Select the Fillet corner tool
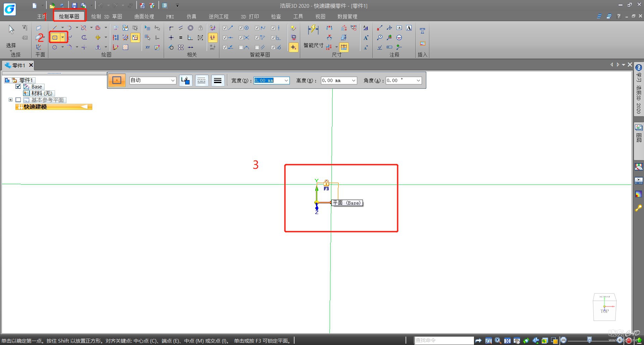This screenshot has width=644, height=345. pyautogui.click(x=69, y=47)
